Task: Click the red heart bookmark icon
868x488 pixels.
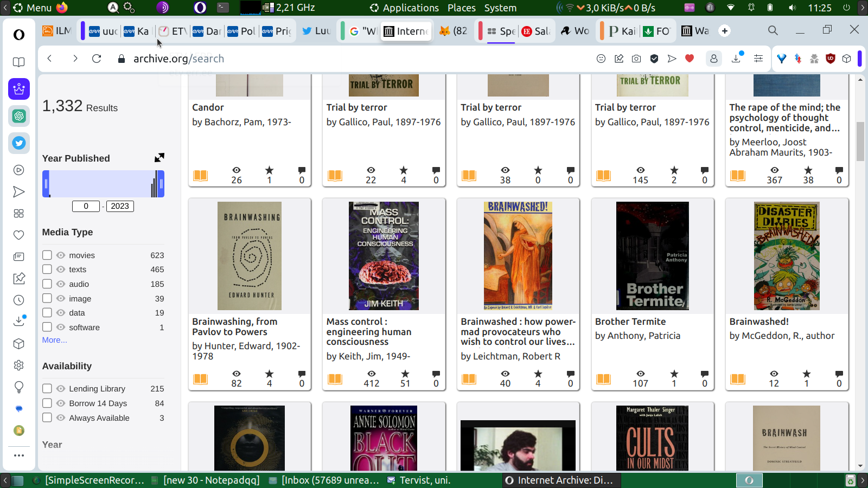Action: (x=690, y=59)
